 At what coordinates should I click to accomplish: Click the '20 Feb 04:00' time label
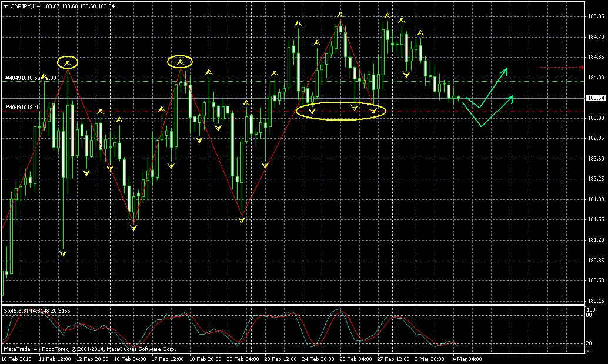243,359
